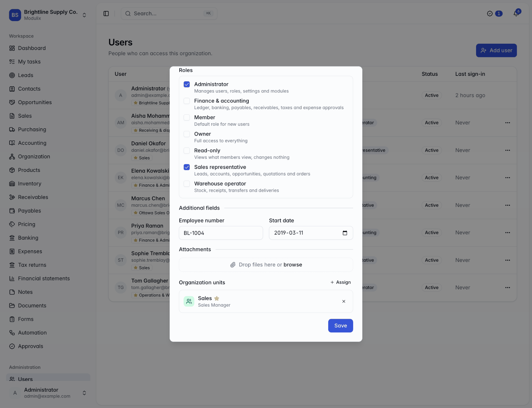Check the Finance & accounting role
The image size is (532, 408).
tap(187, 101)
